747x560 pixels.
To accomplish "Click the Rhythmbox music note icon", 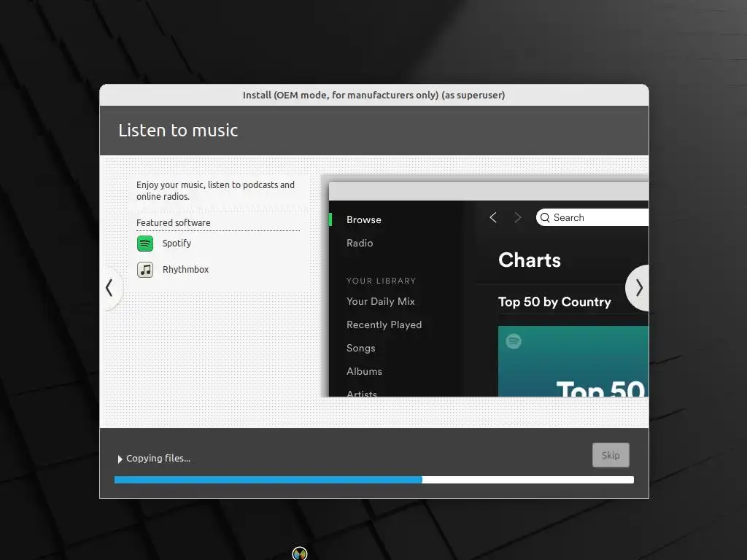I will coord(145,270).
